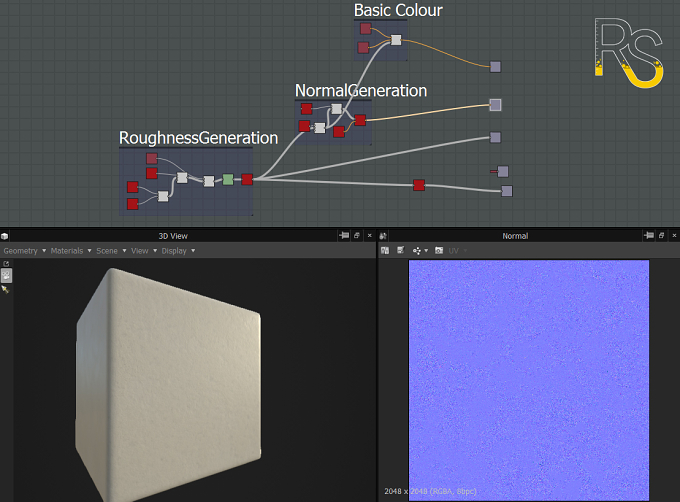Click the save snapshot icon in Normal toolbar

439,250
